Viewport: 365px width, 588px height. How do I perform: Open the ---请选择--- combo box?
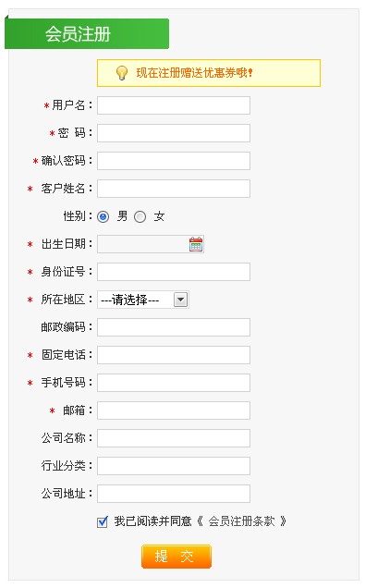click(x=143, y=300)
